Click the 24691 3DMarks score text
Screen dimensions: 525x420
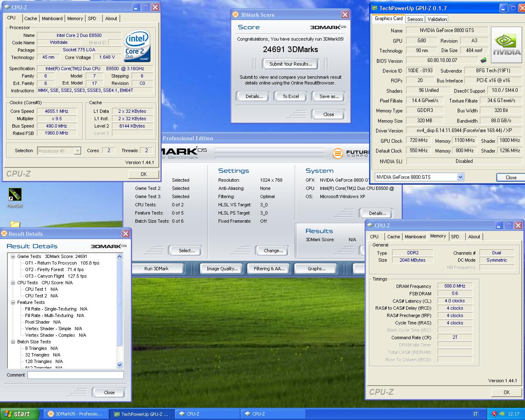point(290,49)
